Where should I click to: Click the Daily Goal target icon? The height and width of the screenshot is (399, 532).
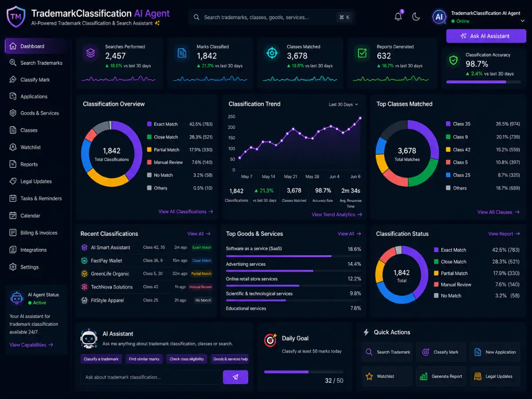(270, 340)
